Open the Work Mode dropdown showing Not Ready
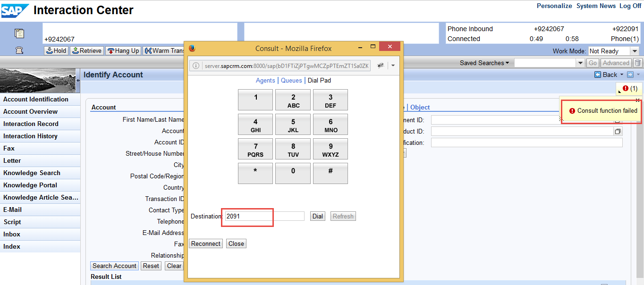The height and width of the screenshot is (285, 644). click(635, 51)
